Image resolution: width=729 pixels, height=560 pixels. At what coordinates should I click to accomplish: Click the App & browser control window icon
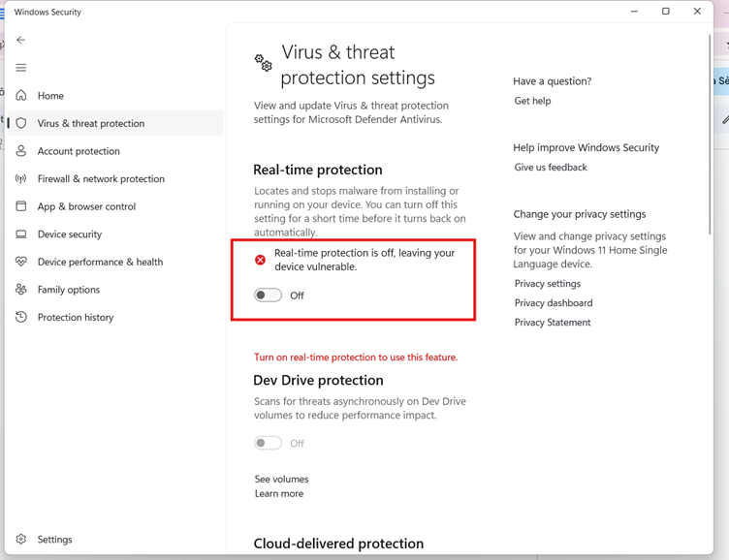pos(21,205)
